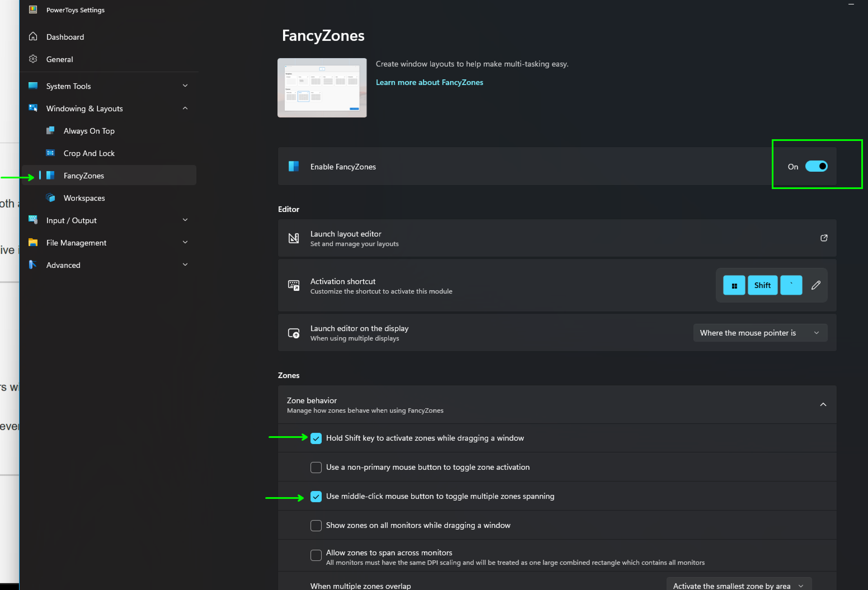Viewport: 868px width, 590px height.
Task: Click the Workspaces icon in sidebar
Action: (50, 197)
